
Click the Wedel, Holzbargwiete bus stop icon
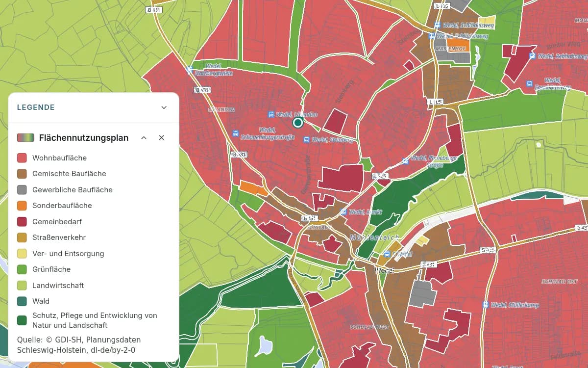pos(190,70)
